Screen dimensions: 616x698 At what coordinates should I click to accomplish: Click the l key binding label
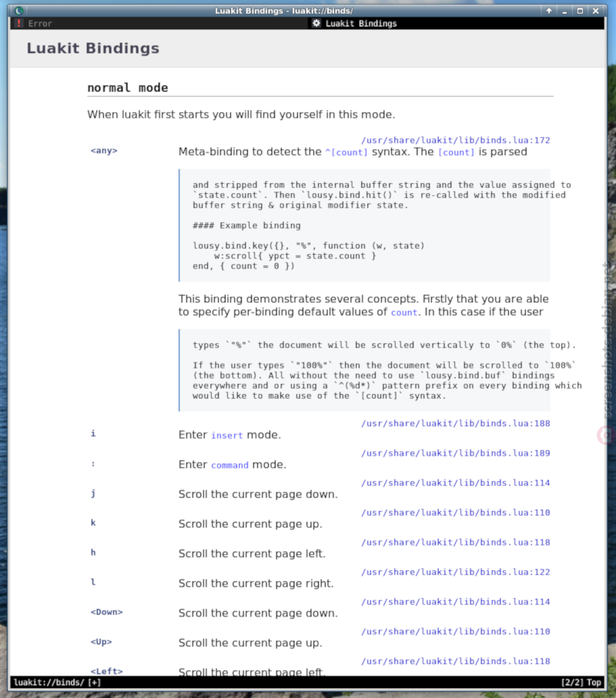[x=93, y=583]
